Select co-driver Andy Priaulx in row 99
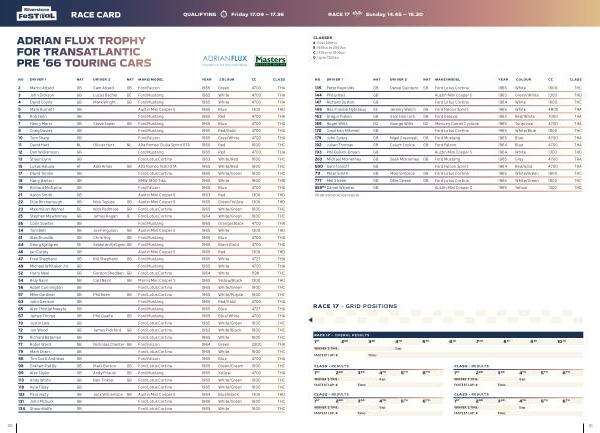This screenshot has height=433, width=600. click(105, 373)
